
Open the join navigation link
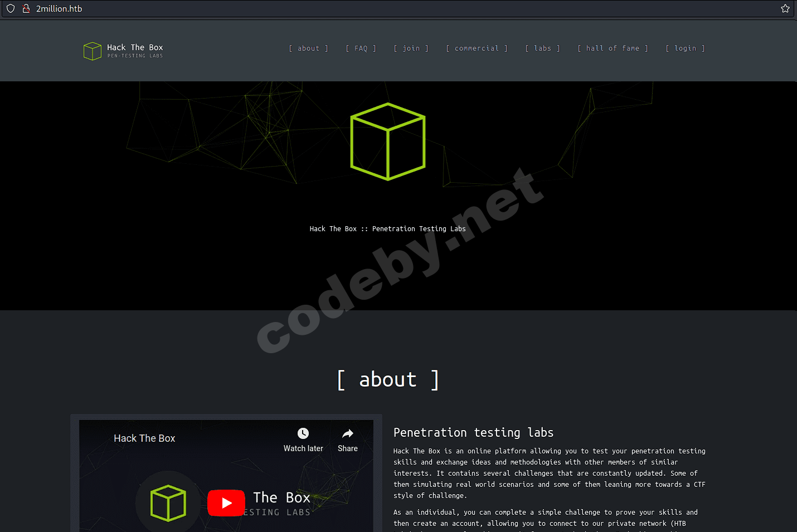411,48
